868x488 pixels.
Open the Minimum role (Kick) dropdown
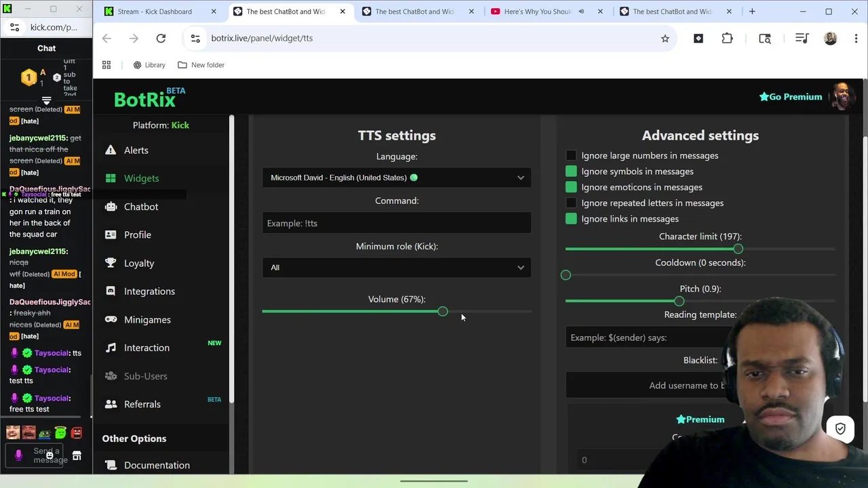(x=397, y=268)
